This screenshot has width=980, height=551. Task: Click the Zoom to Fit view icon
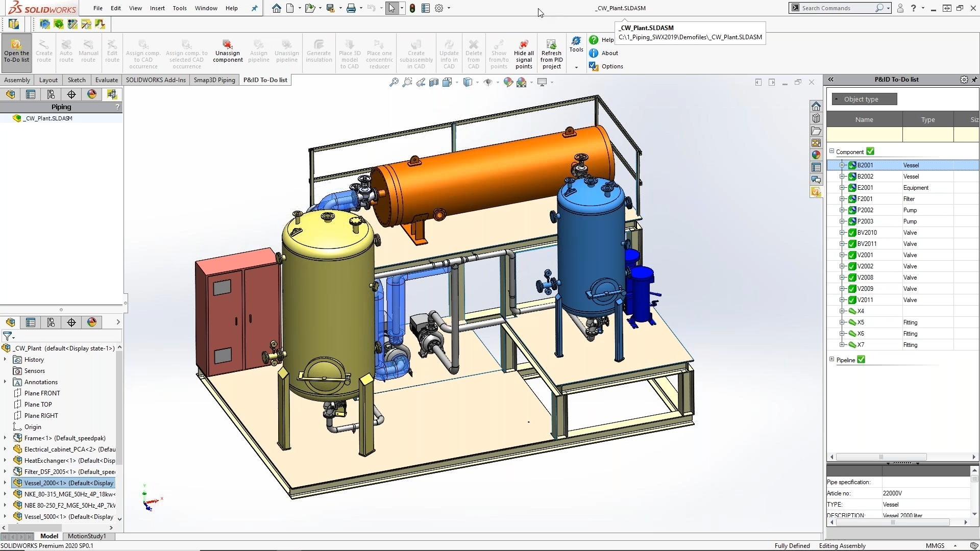(394, 82)
